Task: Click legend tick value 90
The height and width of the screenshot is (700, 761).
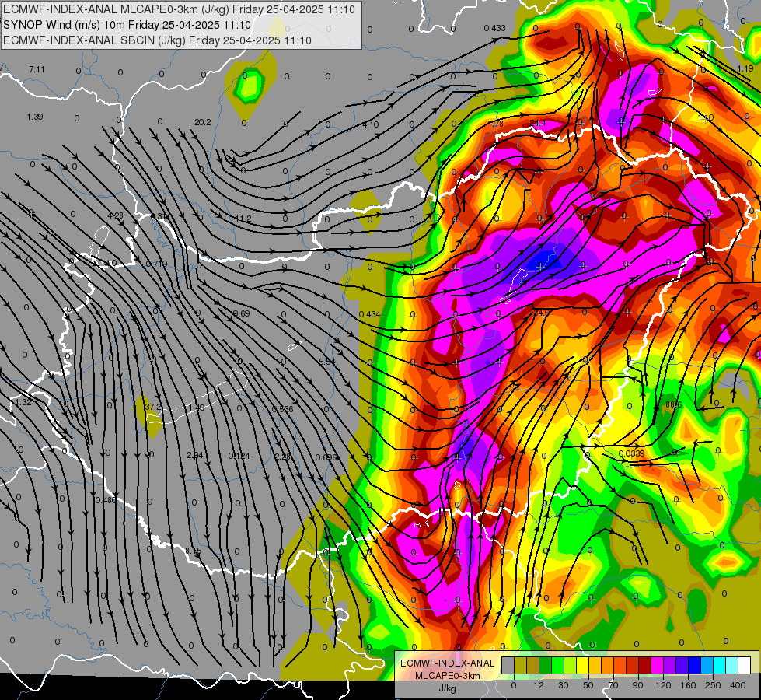Action: (637, 685)
